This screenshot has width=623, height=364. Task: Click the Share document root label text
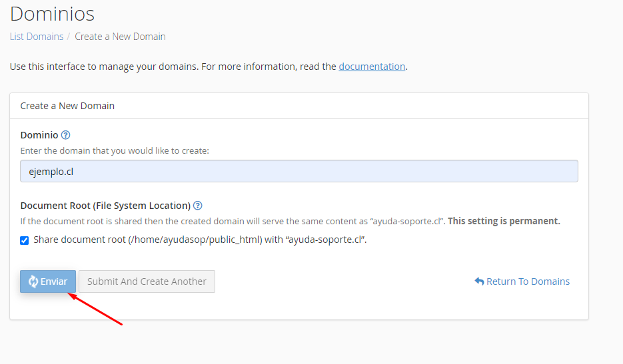[200, 240]
